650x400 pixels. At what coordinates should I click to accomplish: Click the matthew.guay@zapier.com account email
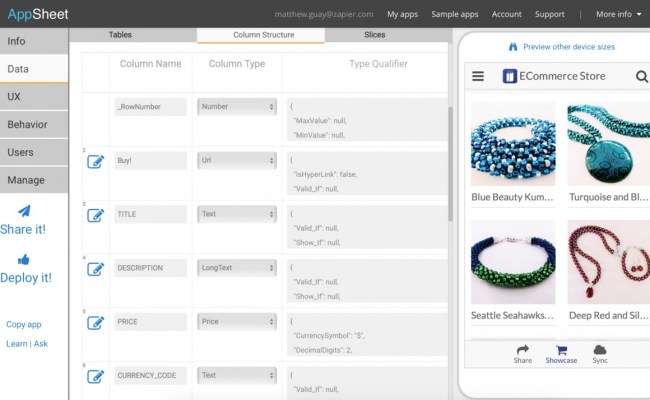click(x=324, y=14)
